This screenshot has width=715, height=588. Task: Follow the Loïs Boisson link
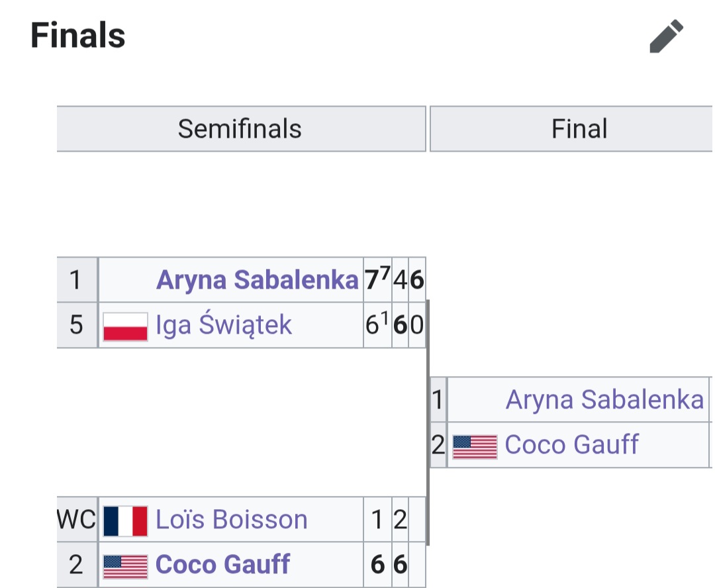[x=232, y=520]
